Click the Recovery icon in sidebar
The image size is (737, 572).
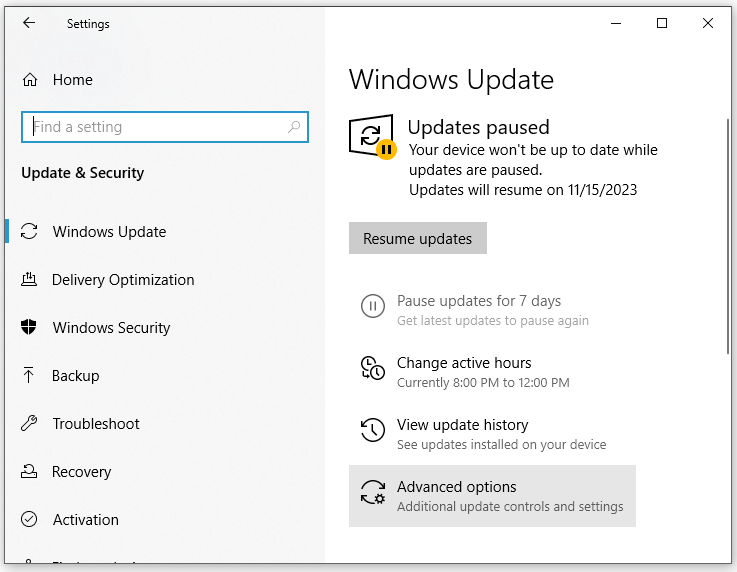(29, 471)
